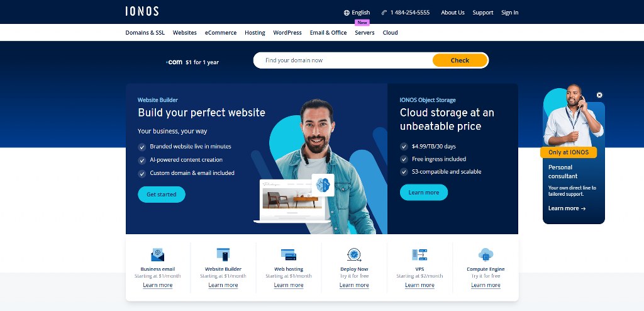The width and height of the screenshot is (644, 311).
Task: Click Build your perfect website heading
Action: (x=201, y=113)
